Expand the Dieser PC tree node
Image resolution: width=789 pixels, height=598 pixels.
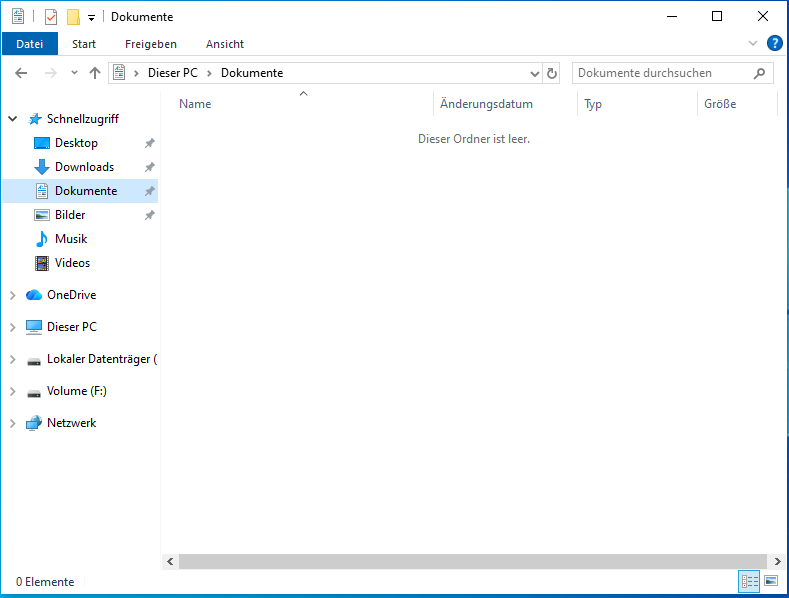12,327
